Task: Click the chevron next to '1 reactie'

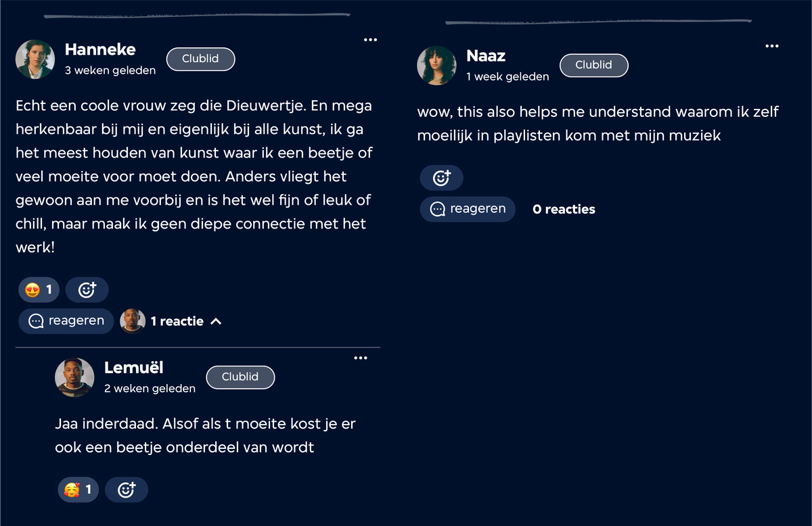Action: point(216,321)
